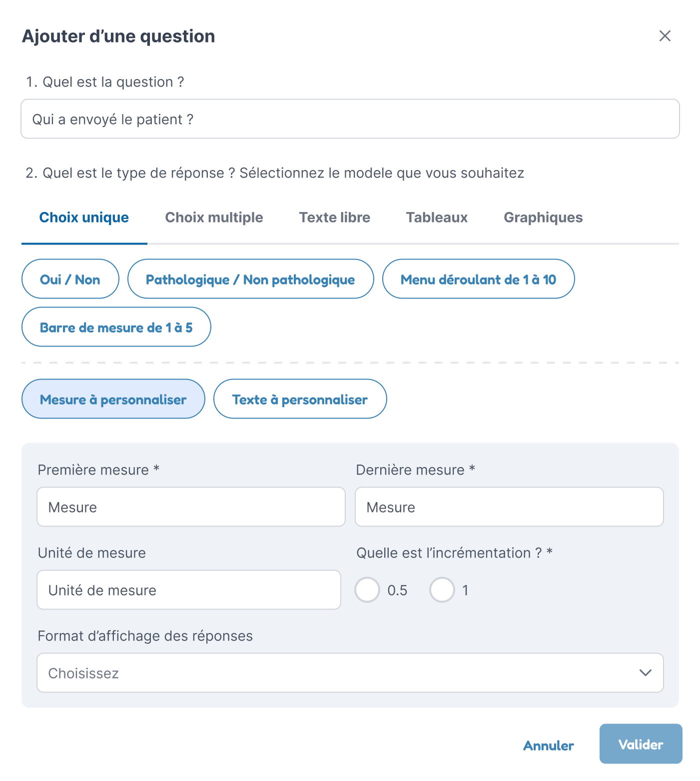The image size is (700, 781).
Task: Select Texte à personnaliser option
Action: (x=300, y=399)
